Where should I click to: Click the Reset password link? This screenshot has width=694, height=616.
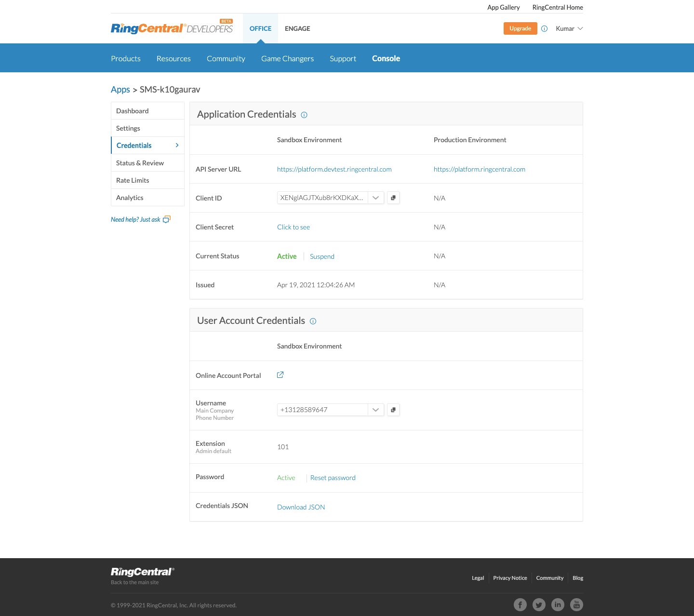[333, 478]
